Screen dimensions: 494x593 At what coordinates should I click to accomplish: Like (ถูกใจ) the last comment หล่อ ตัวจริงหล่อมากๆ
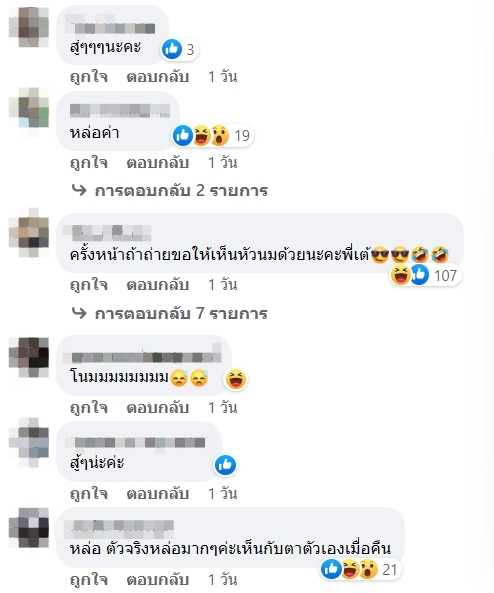point(89,579)
